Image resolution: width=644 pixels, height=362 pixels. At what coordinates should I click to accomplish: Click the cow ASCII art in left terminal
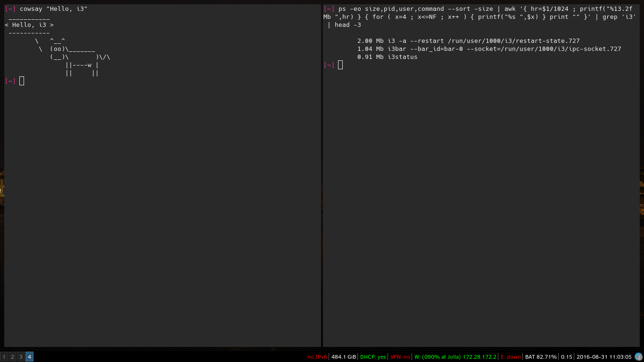73,57
